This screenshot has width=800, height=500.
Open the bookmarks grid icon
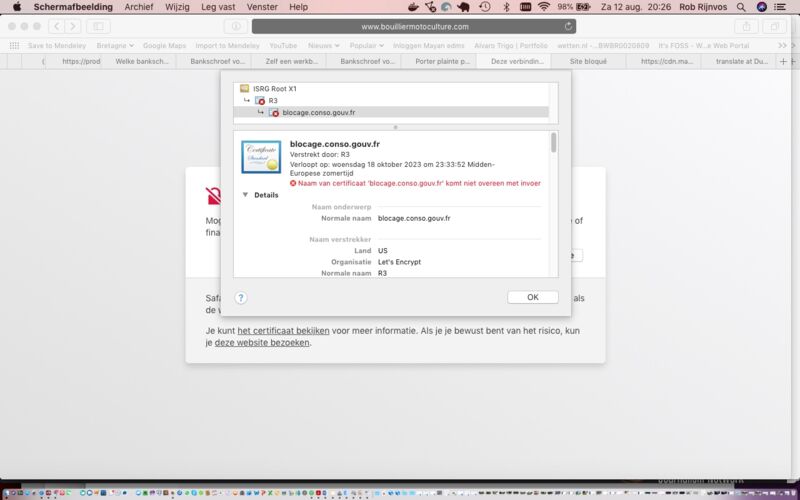coord(14,45)
